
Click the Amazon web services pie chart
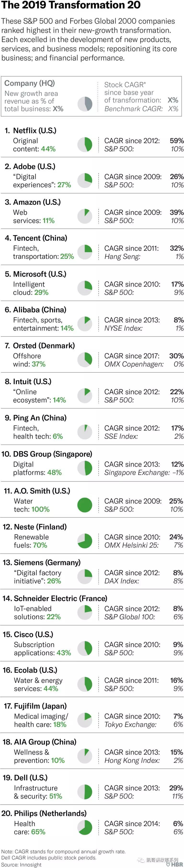pyautogui.click(x=85, y=216)
